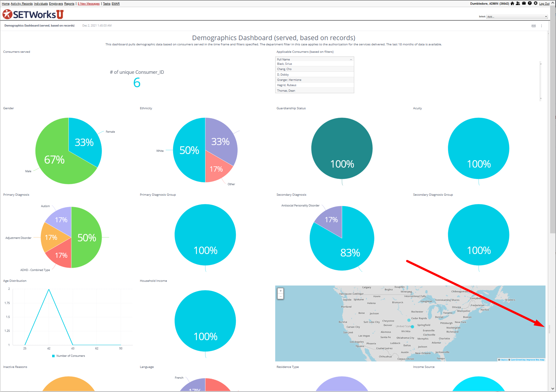Select the Primary Diagnosis Group 100% pie

point(205,235)
